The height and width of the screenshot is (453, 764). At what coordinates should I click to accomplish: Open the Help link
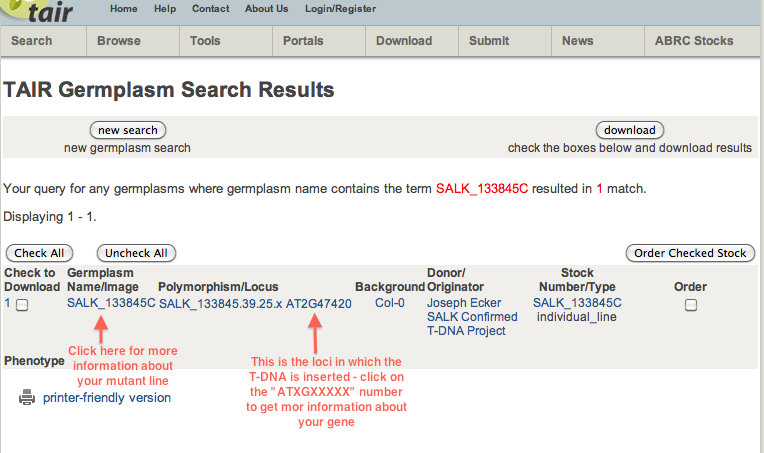[x=165, y=9]
